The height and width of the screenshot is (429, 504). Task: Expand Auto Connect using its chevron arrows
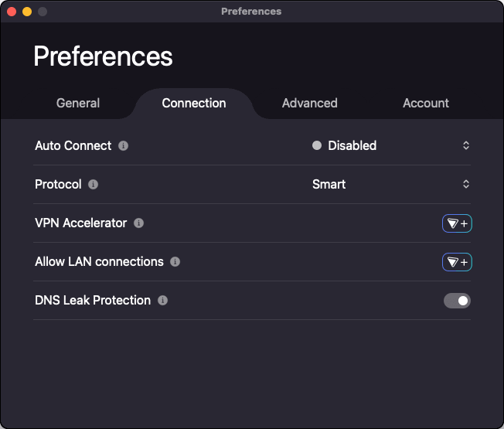point(466,145)
